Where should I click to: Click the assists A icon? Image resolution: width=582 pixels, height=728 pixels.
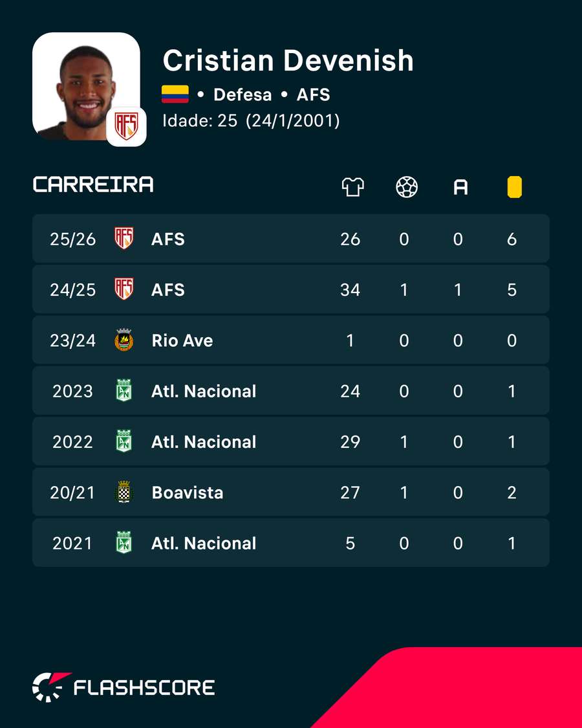(x=460, y=188)
